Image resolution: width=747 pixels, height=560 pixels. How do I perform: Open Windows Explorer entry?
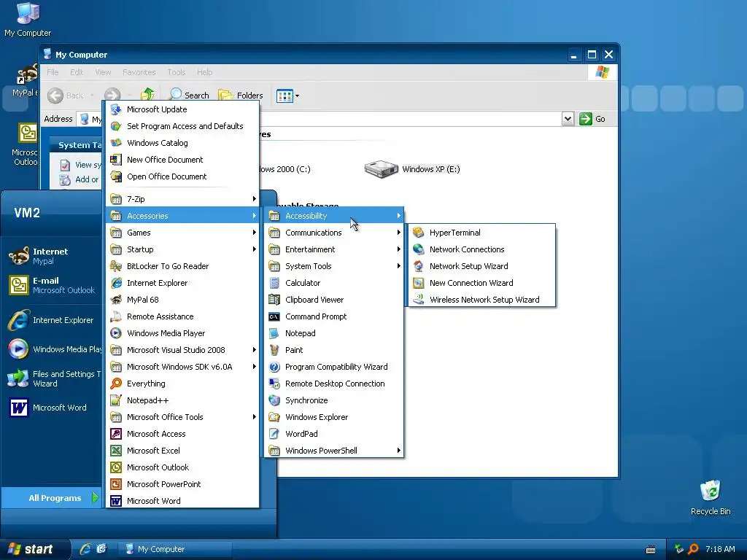[x=334, y=417]
